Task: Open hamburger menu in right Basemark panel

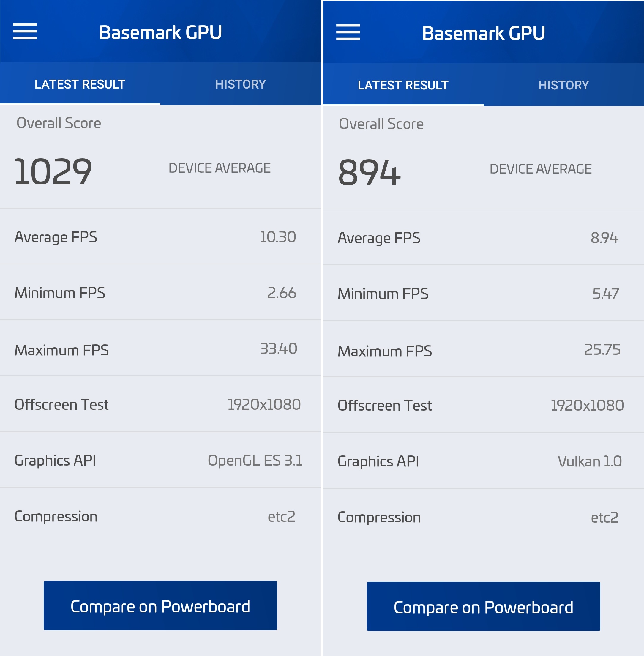Action: tap(348, 32)
